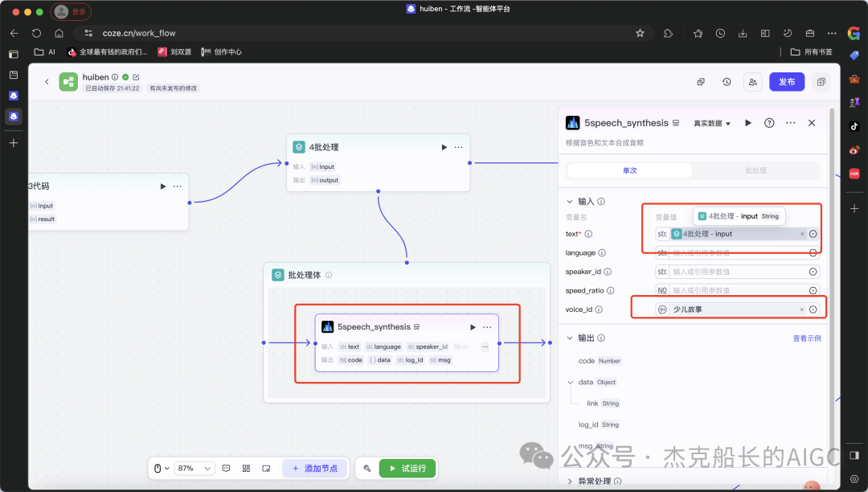This screenshot has width=868, height=492.
Task: Open the debug wrench tool icon
Action: (367, 468)
